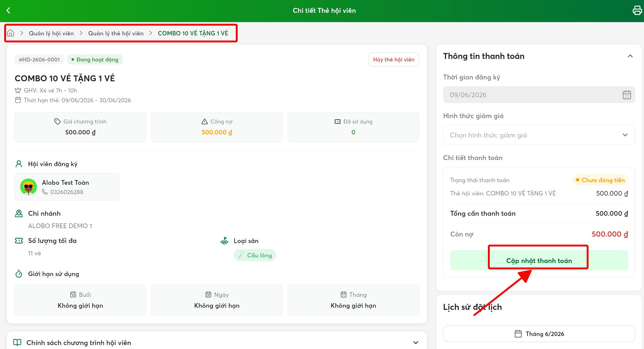Click the Cầu lông court type tag
The height and width of the screenshot is (349, 644).
pos(255,255)
